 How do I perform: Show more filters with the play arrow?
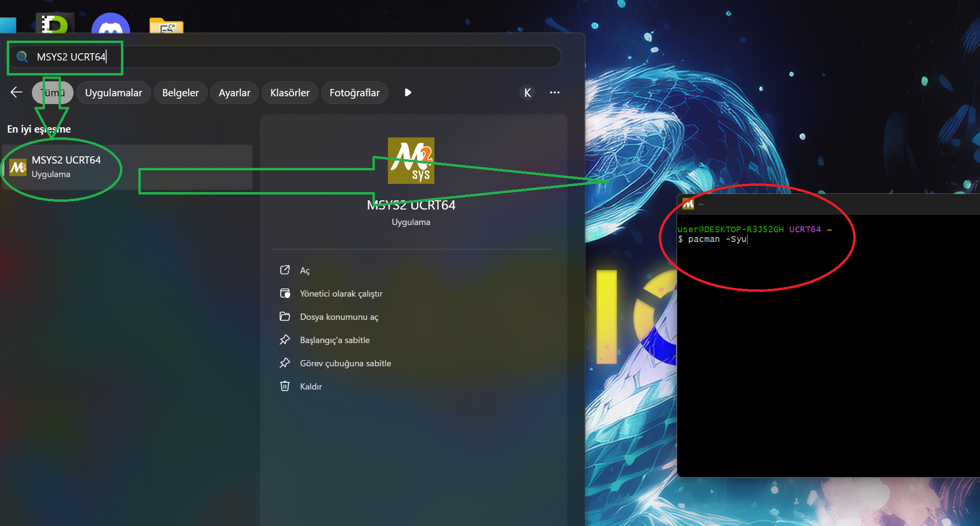[408, 92]
